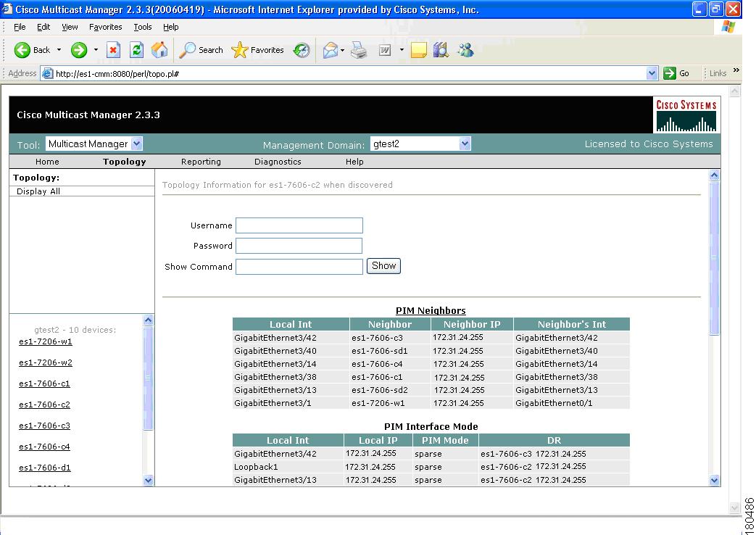Switch to the Reporting navigation tab
Image resolution: width=756 pixels, height=535 pixels.
[201, 162]
